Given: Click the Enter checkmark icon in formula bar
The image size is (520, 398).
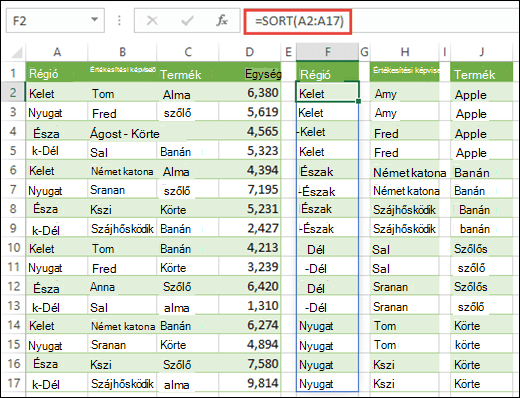Looking at the screenshot, I should point(187,21).
